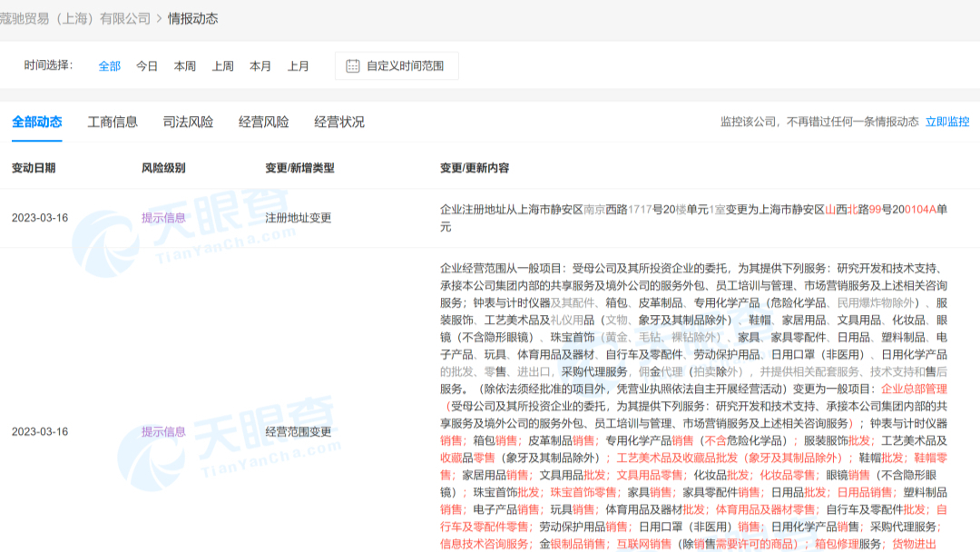Image resolution: width=980 pixels, height=552 pixels.
Task: Switch to the 全部动态 tab
Action: pos(37,122)
